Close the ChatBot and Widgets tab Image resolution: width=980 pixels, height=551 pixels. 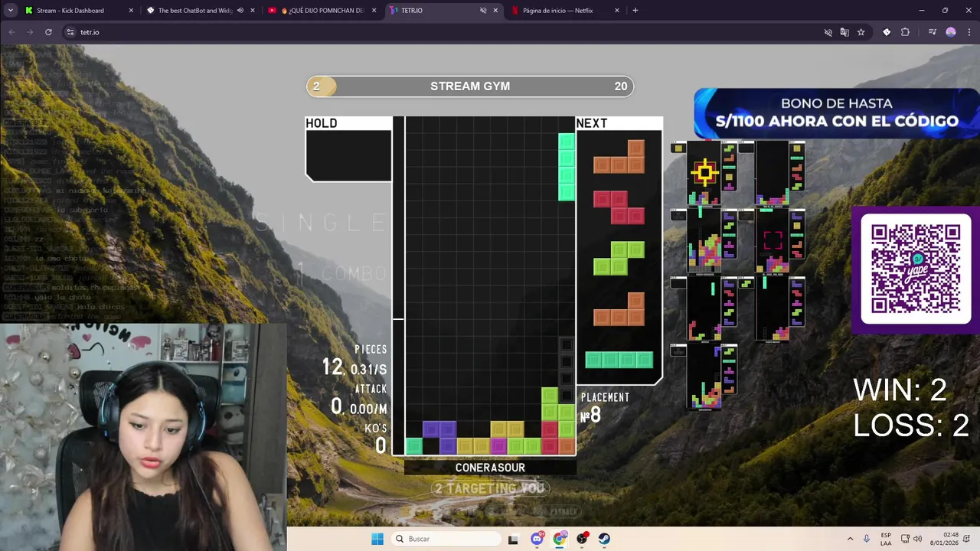(252, 11)
